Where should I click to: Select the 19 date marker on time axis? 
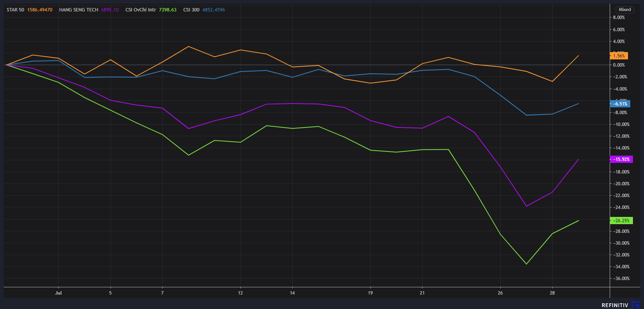click(x=370, y=293)
